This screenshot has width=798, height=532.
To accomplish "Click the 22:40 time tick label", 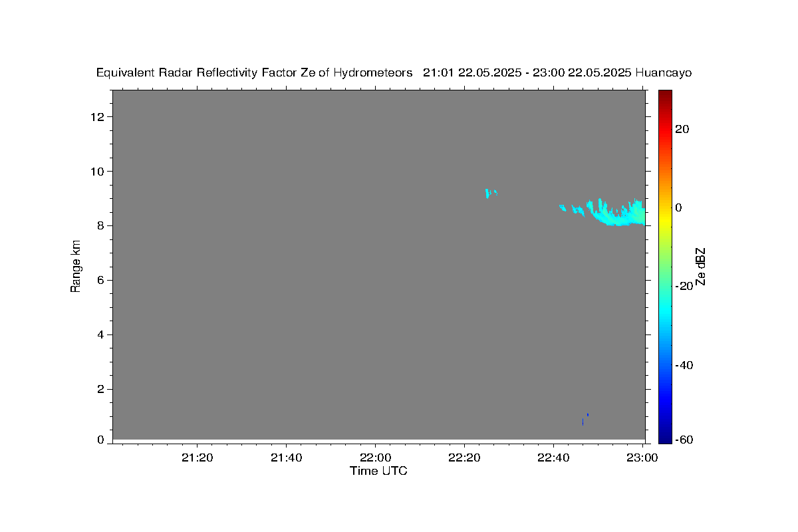I will [554, 458].
